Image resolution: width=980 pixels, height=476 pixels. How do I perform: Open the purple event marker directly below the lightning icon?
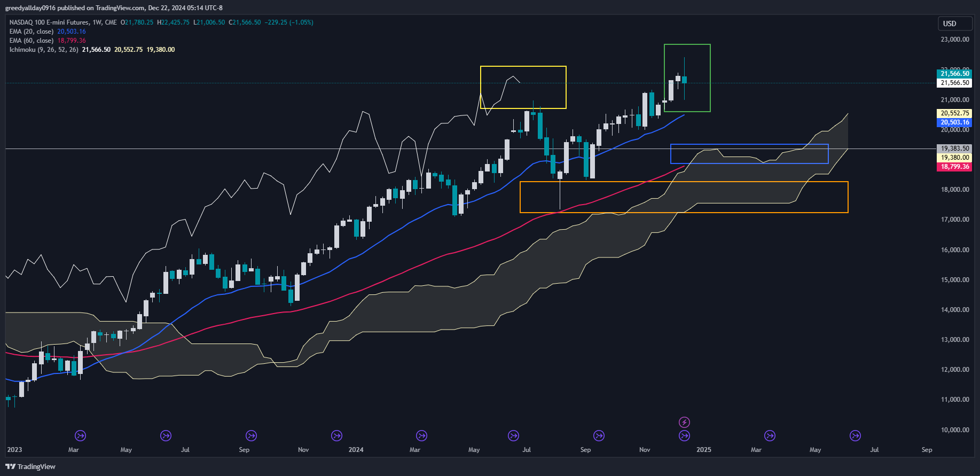click(684, 436)
